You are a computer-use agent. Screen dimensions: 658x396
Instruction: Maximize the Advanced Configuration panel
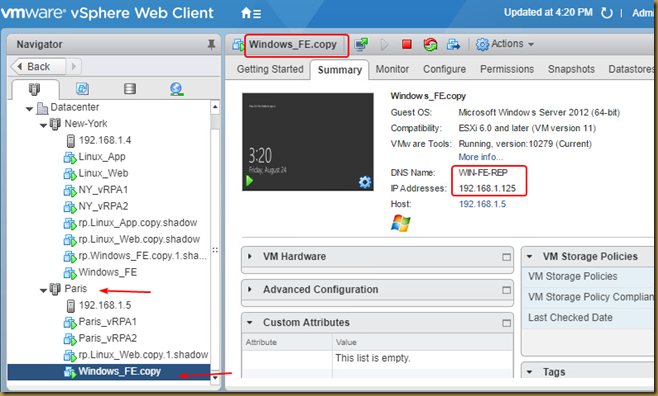pyautogui.click(x=507, y=290)
